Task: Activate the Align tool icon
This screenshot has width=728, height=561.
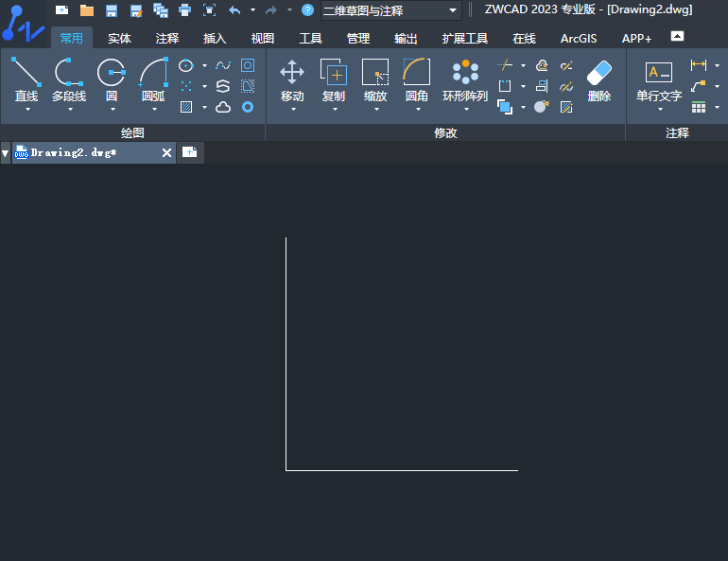Action: click(542, 86)
